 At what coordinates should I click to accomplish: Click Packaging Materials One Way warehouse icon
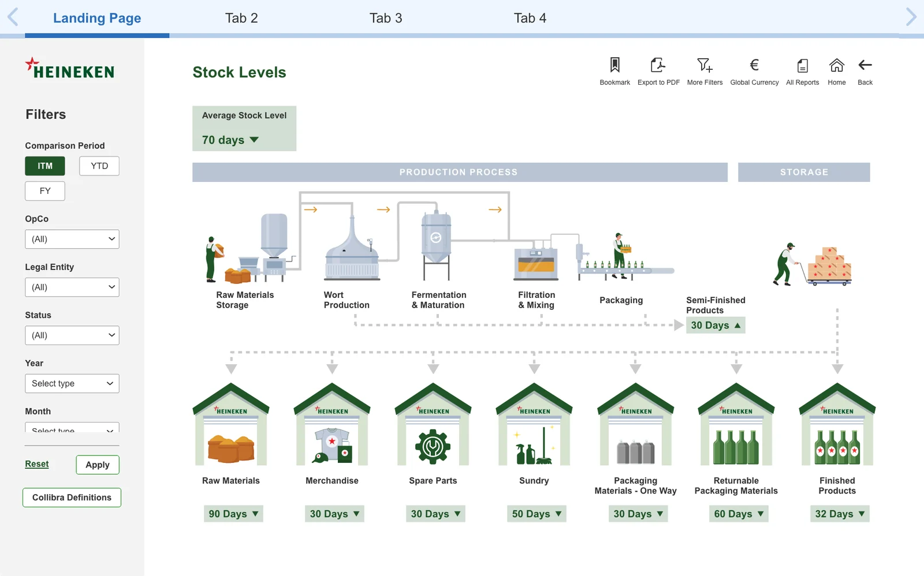[x=636, y=424]
